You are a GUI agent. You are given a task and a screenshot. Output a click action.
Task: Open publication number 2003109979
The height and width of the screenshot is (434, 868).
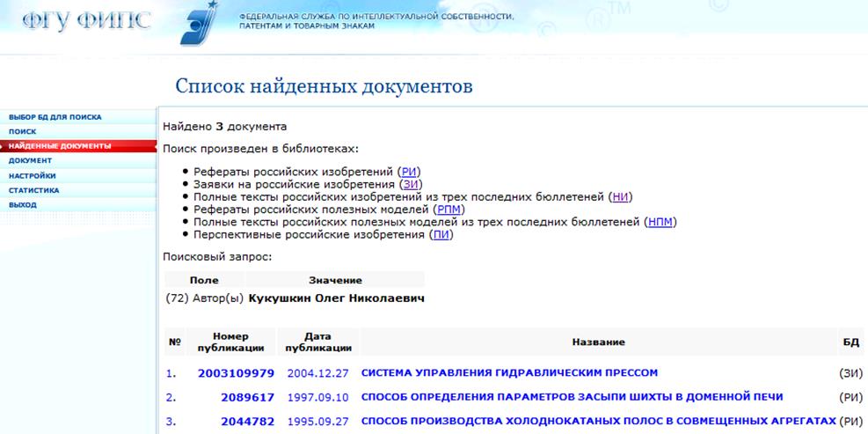tap(236, 373)
